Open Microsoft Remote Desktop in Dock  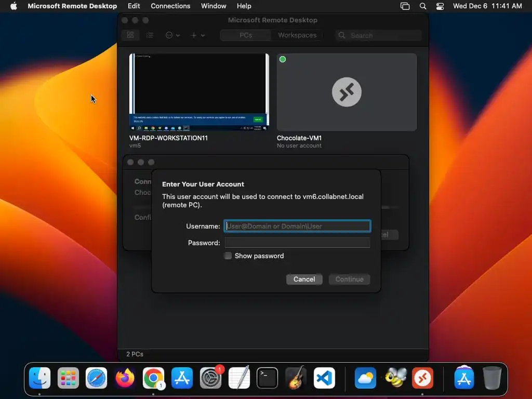pos(422,378)
